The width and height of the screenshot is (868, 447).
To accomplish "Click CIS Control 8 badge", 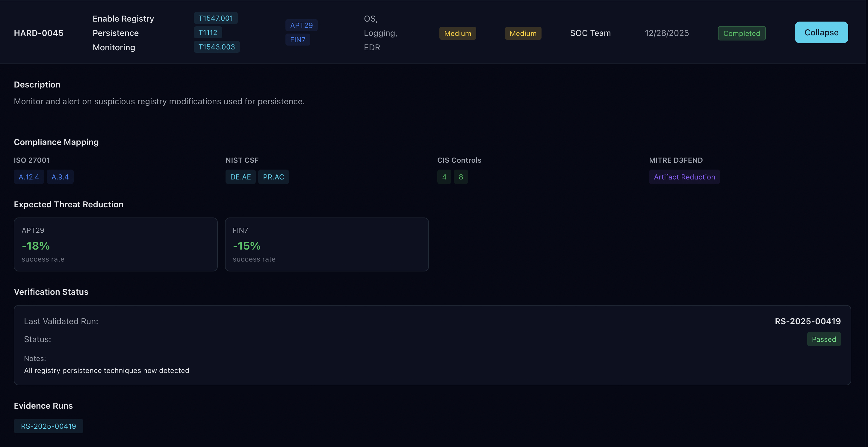I will (461, 177).
